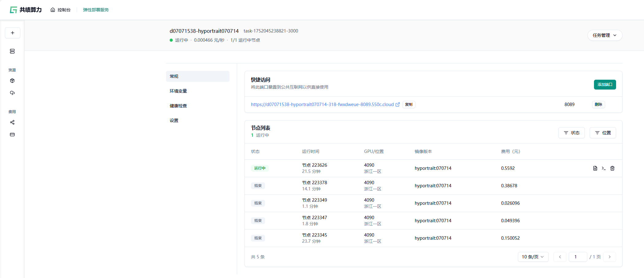Click the credit card billing icon
Image resolution: width=644 pixels, height=278 pixels.
tap(12, 135)
